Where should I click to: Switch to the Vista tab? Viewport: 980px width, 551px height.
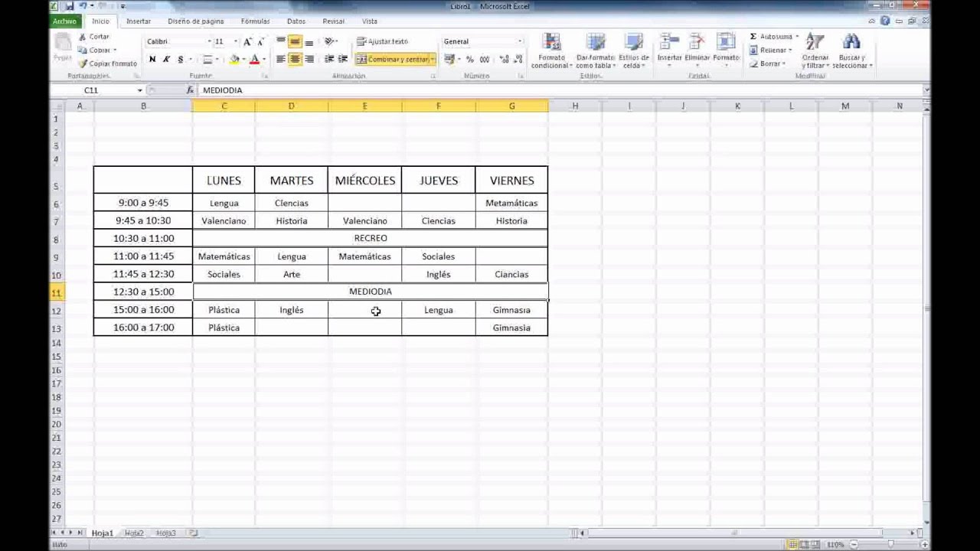(x=370, y=21)
